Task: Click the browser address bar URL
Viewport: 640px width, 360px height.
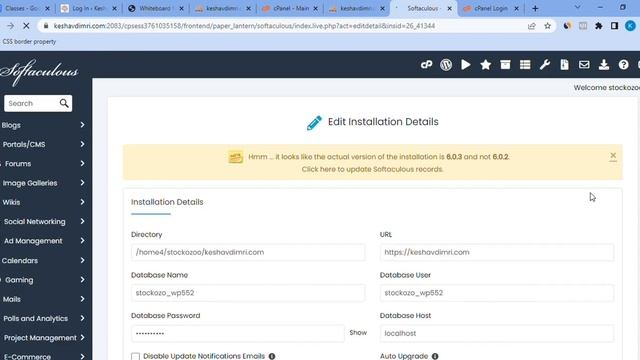Action: pyautogui.click(x=244, y=26)
